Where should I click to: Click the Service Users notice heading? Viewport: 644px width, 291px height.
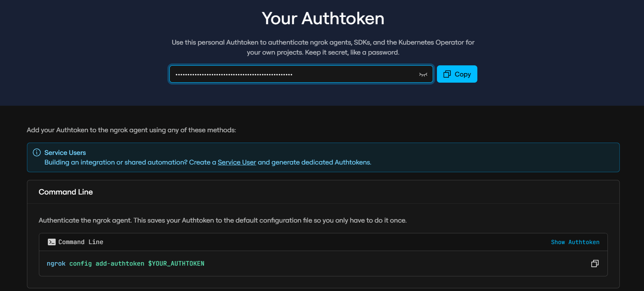click(x=65, y=153)
